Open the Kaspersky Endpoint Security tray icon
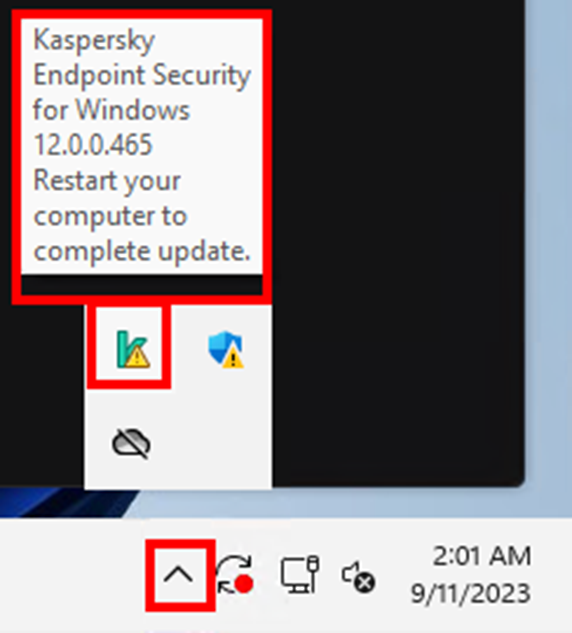Viewport: 572px width, 633px height. click(133, 350)
